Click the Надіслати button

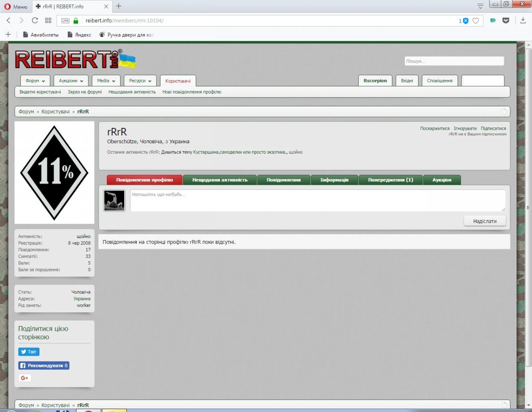pyautogui.click(x=485, y=221)
